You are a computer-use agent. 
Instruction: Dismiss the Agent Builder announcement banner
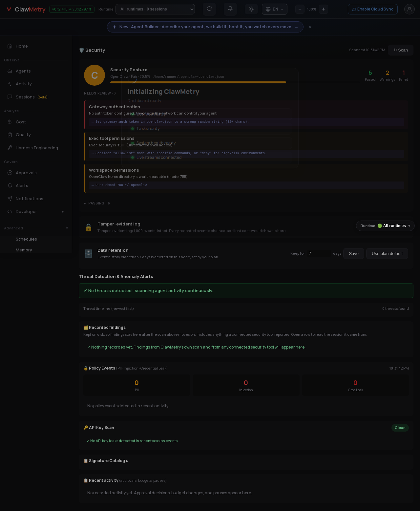[310, 27]
